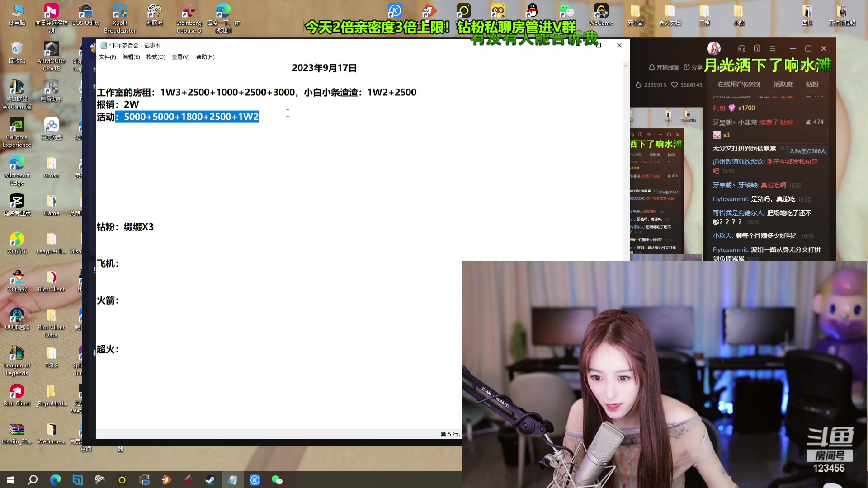The image size is (868, 488).
Task: Open the 回收站 recycle bin icon
Action: tap(17, 53)
